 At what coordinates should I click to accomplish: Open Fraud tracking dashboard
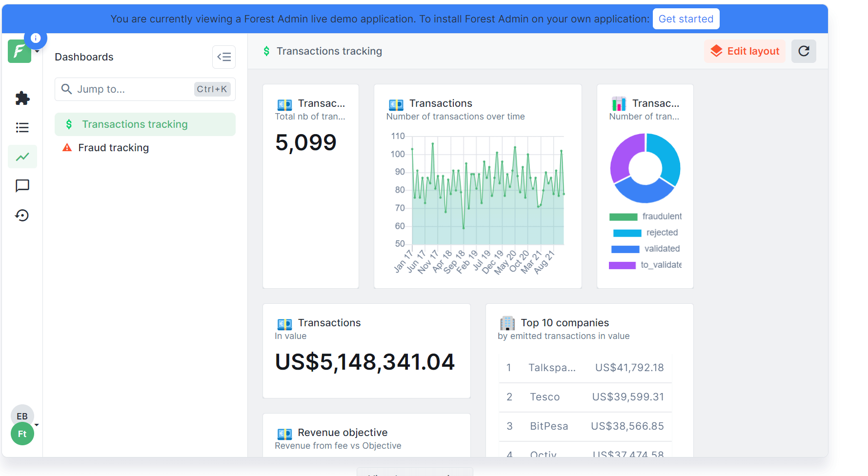point(145,148)
